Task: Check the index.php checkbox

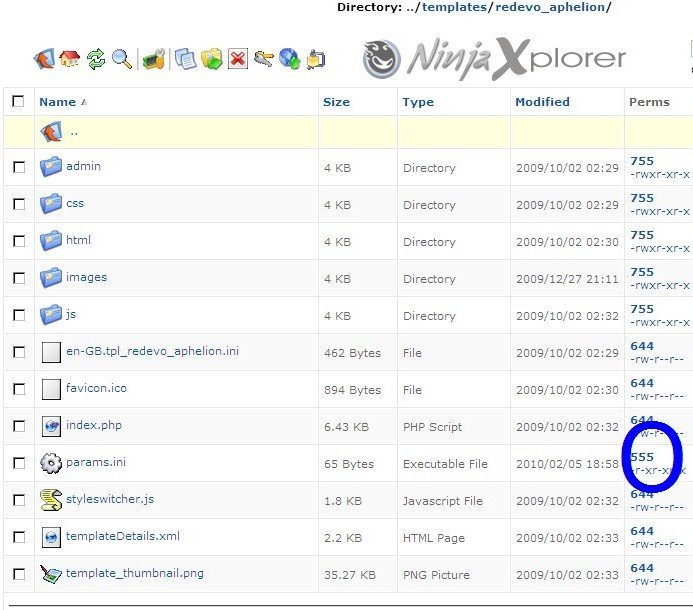Action: point(19,426)
